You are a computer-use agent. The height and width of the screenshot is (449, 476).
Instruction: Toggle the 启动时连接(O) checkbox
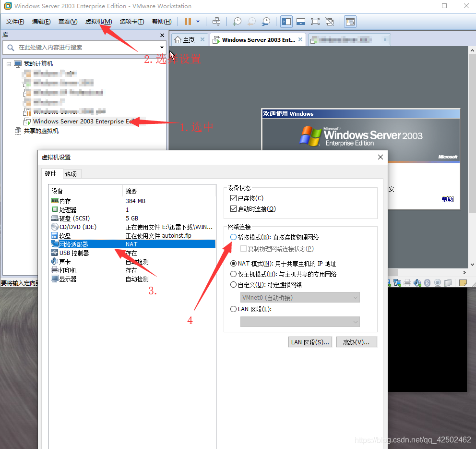(233, 209)
